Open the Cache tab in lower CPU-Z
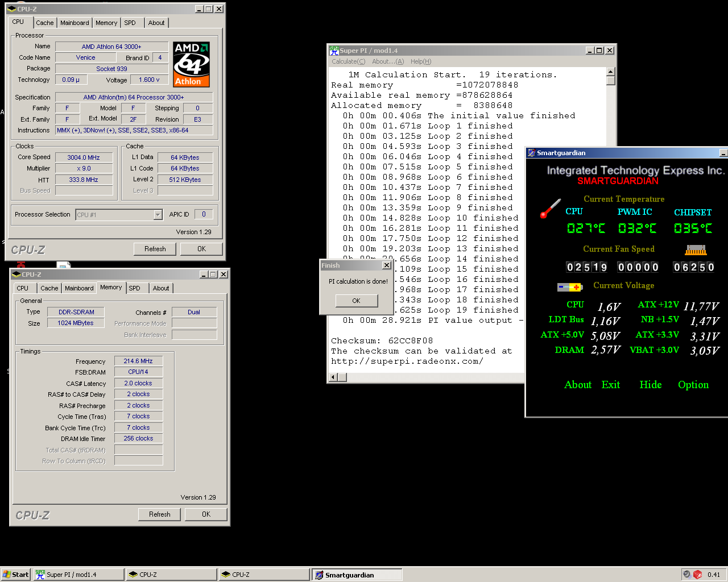This screenshot has width=728, height=582. click(49, 288)
